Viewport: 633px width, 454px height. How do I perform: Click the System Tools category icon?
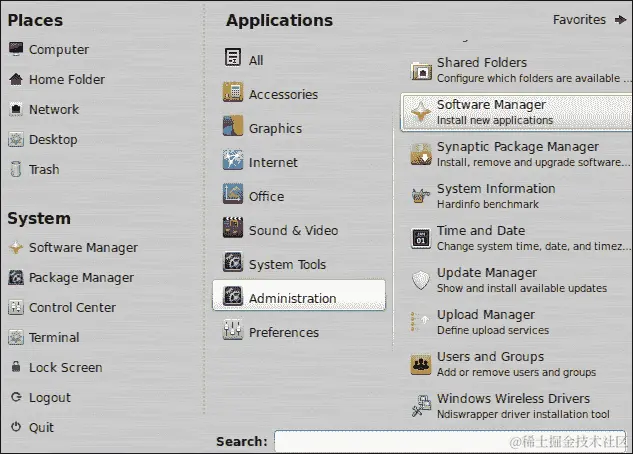(233, 262)
